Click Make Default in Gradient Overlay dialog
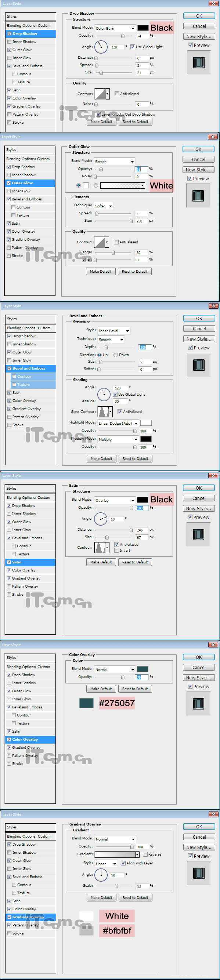The height and width of the screenshot is (980, 220). 101,897
